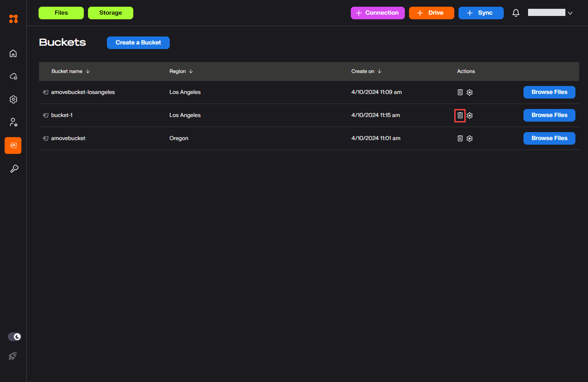Switch to the Storage tab
The width and height of the screenshot is (588, 382).
111,13
